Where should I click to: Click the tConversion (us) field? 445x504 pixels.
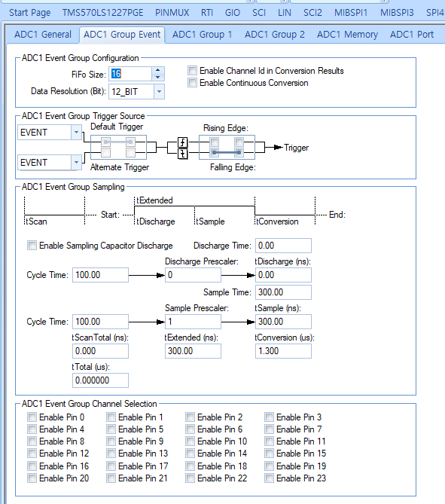(283, 351)
